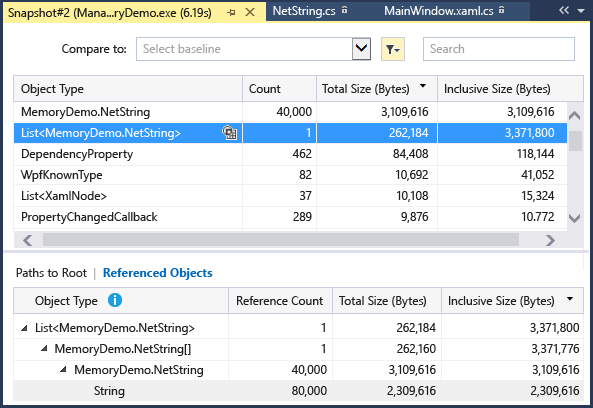
Task: Open the filter options button
Action: (393, 49)
